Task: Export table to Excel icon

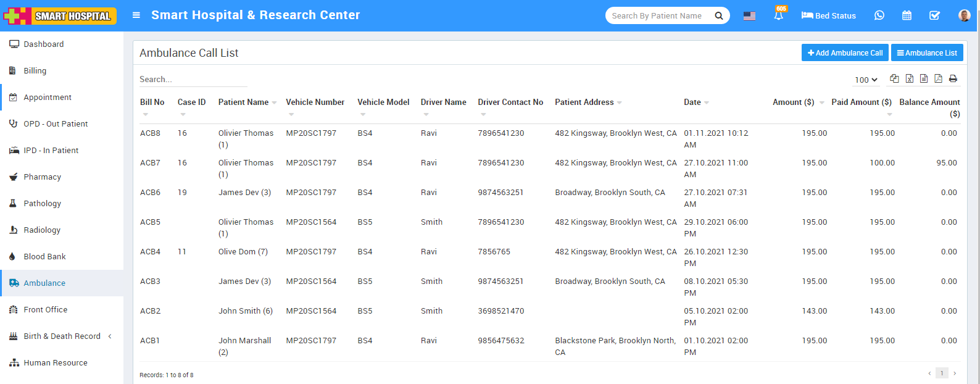Action: pos(910,78)
